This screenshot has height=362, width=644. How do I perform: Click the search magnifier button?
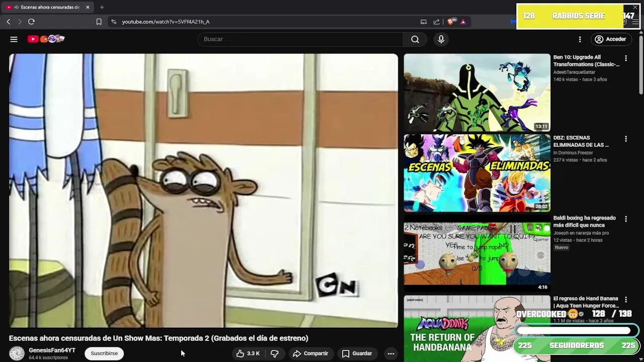coord(415,39)
